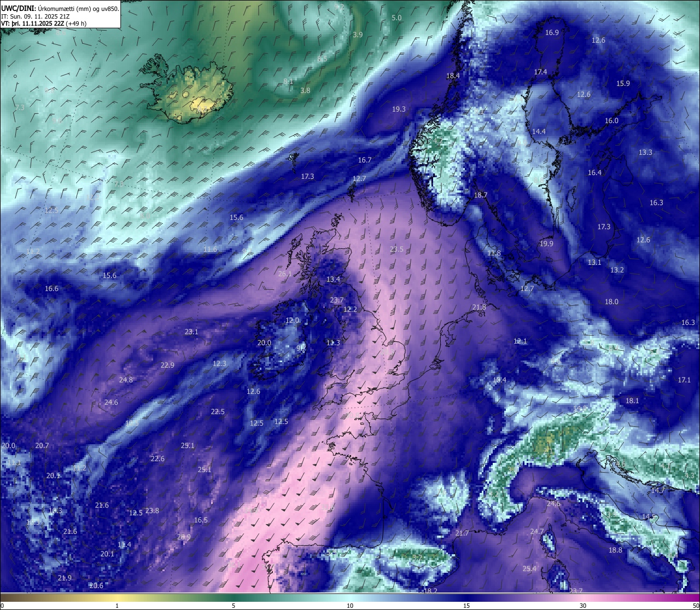Click the 13.2 value label

[x=617, y=270]
